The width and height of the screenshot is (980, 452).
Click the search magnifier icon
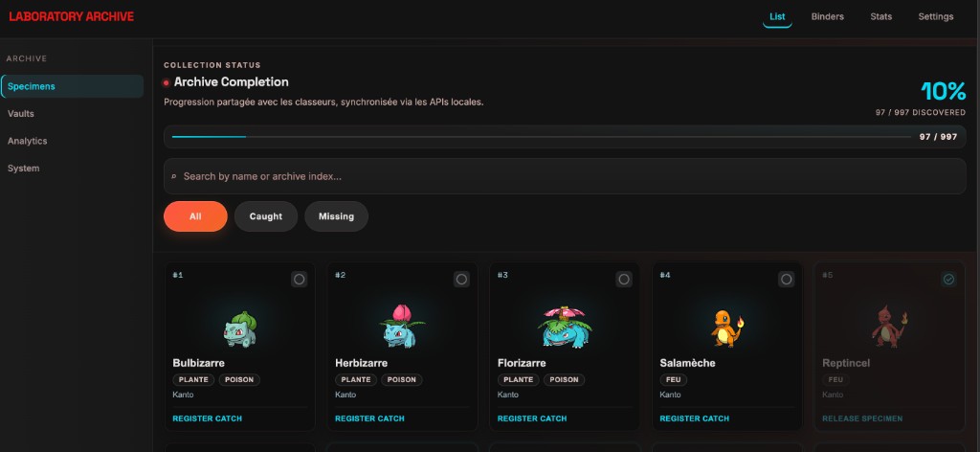[174, 177]
